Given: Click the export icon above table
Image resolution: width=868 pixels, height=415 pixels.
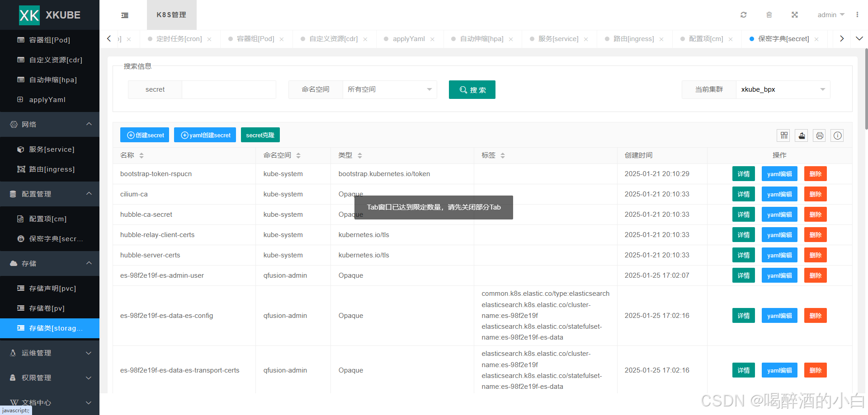Looking at the screenshot, I should pos(802,135).
